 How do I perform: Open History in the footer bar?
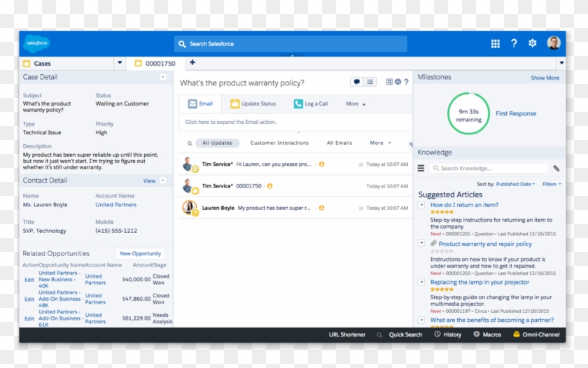click(448, 334)
